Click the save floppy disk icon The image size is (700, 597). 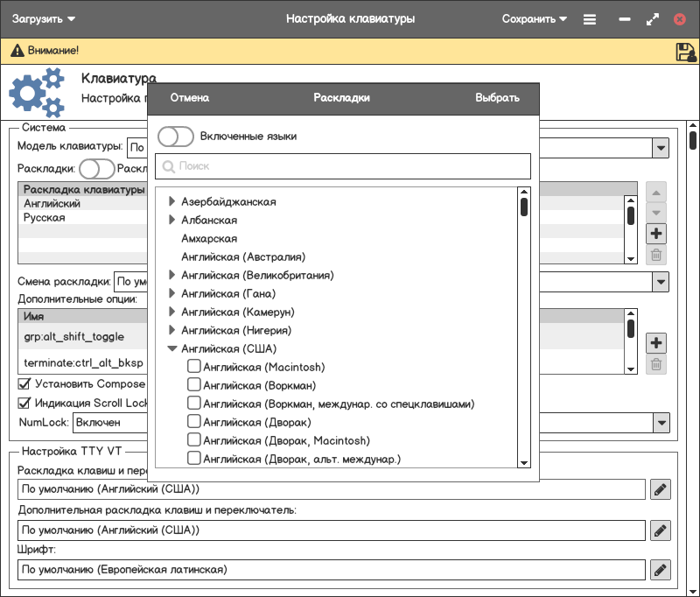tap(686, 52)
